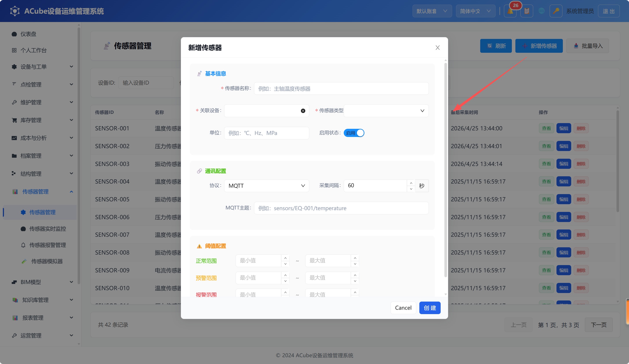The width and height of the screenshot is (629, 364).
Task: Open 个人工作台 menu item
Action: (x=33, y=50)
